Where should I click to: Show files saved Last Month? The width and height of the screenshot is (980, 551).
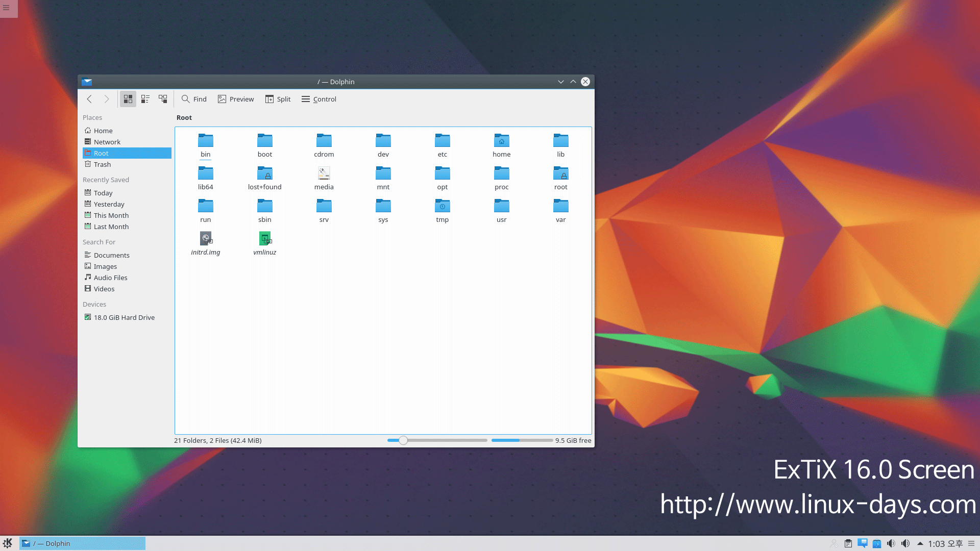(x=127, y=227)
